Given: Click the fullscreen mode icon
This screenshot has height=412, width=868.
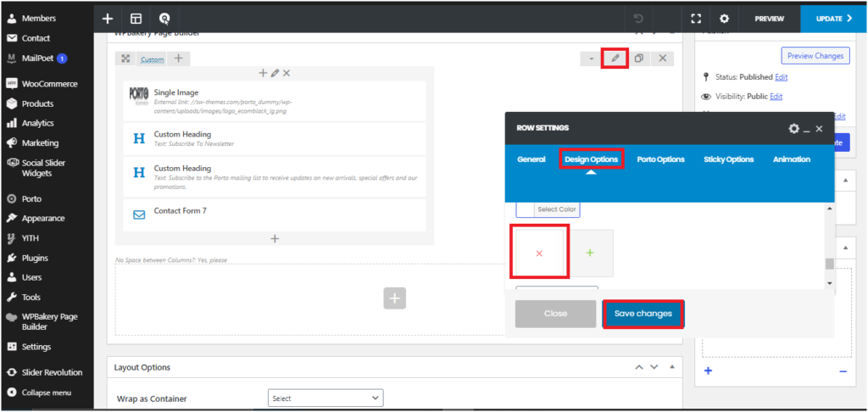Looking at the screenshot, I should point(696,18).
